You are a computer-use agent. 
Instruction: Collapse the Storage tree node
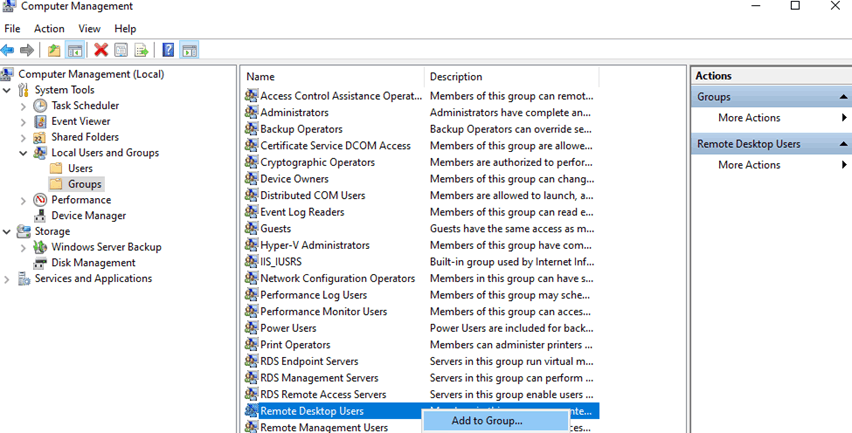point(7,232)
